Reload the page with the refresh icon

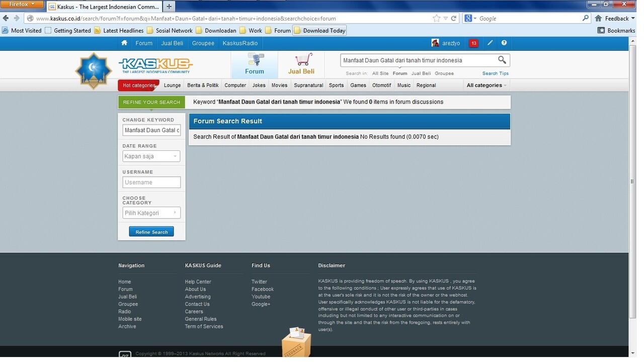coord(454,18)
